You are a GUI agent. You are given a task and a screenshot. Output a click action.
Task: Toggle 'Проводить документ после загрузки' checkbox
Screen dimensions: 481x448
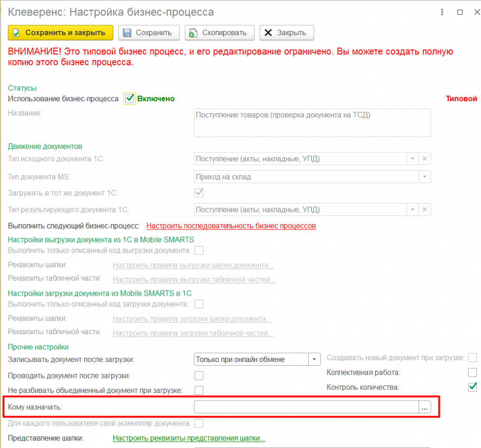tap(199, 376)
